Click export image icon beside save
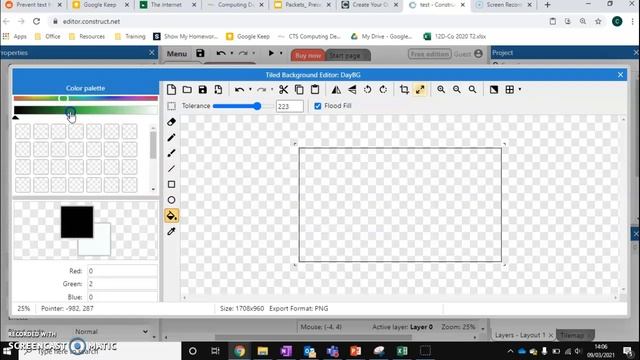Viewport: 640px width, 360px height. pyautogui.click(x=218, y=89)
